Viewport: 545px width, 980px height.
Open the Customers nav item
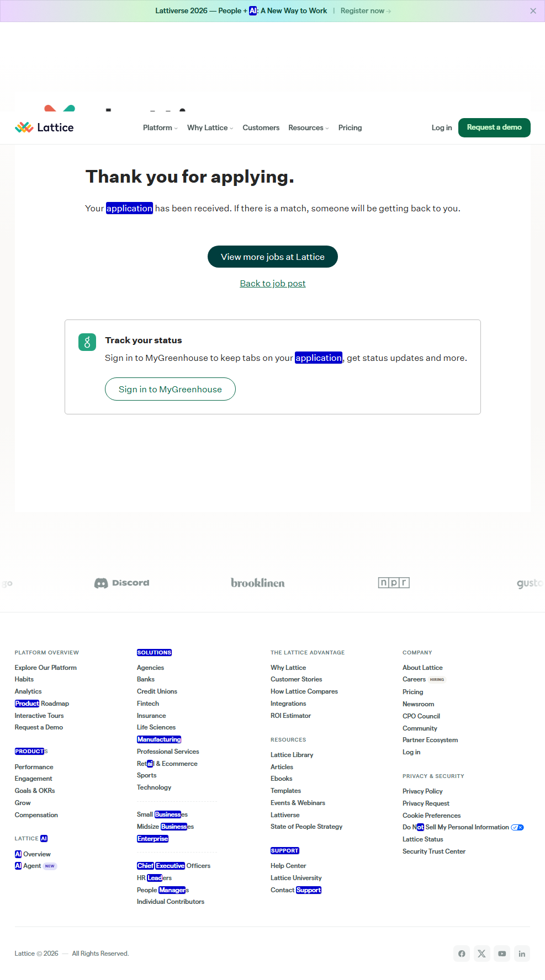pyautogui.click(x=261, y=127)
